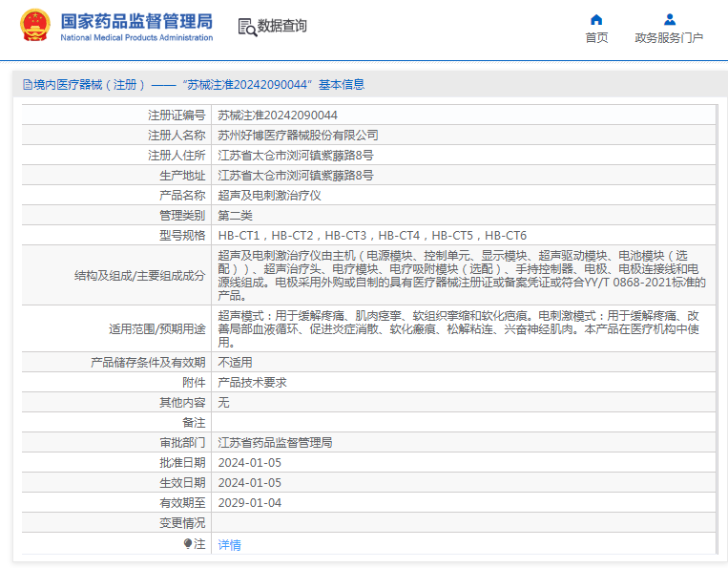The width and height of the screenshot is (728, 568).
Task: Click 国家药品监督管理局 title text
Action: (136, 21)
